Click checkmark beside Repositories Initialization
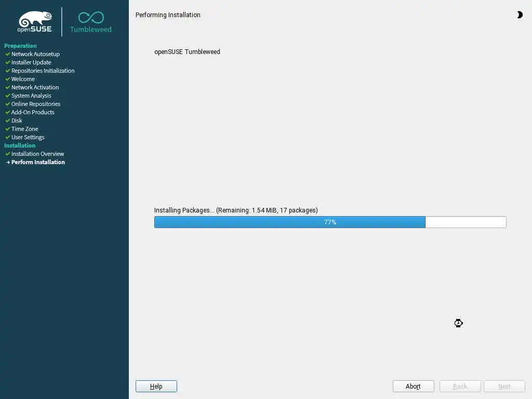 [x=7, y=70]
